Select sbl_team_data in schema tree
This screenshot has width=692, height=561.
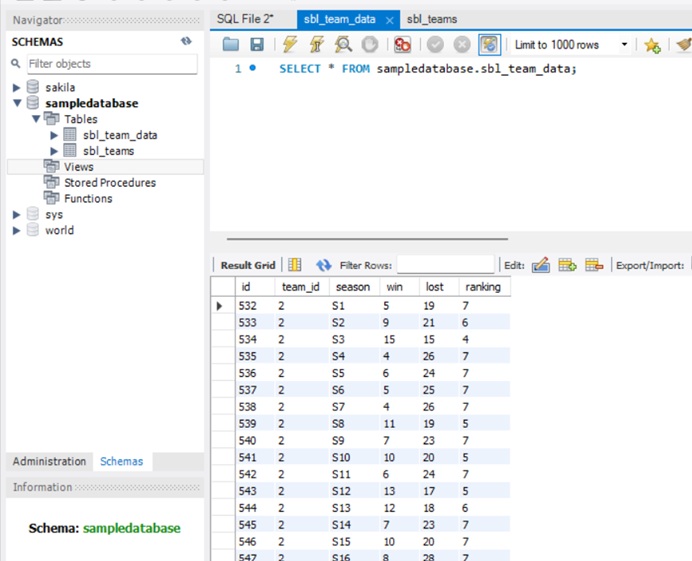(x=120, y=135)
